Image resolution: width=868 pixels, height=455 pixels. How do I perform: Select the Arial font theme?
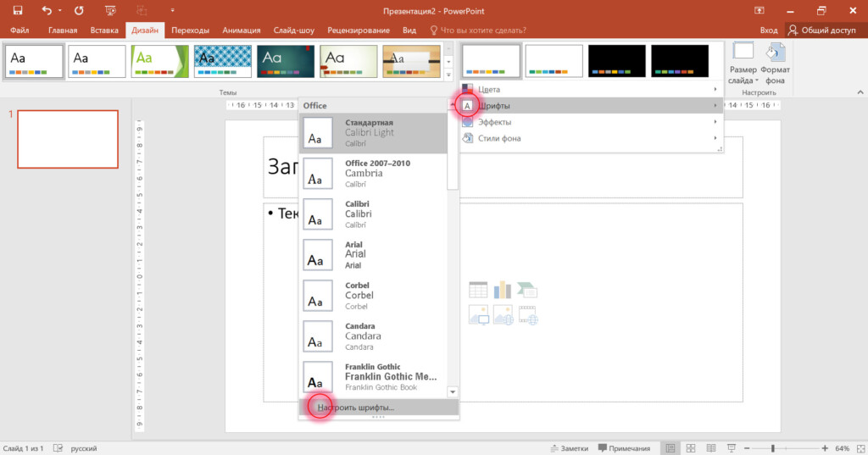point(373,253)
